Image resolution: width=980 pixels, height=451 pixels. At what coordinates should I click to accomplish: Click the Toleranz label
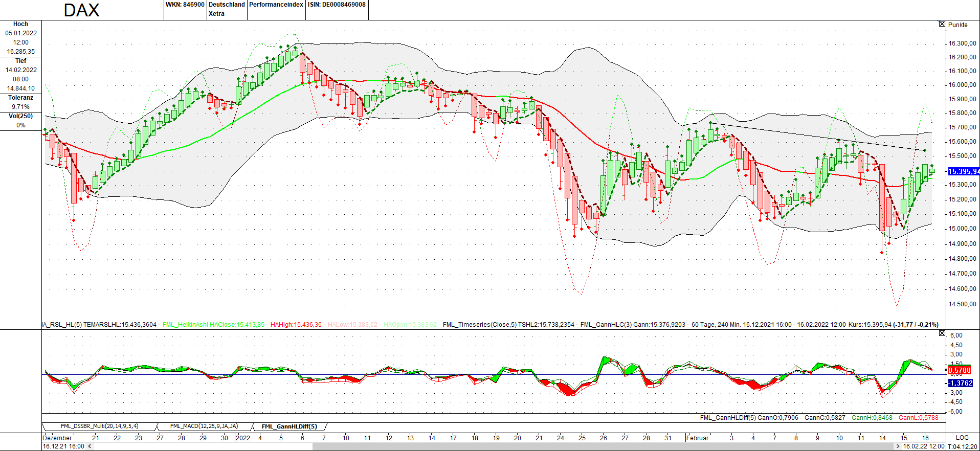pyautogui.click(x=20, y=98)
